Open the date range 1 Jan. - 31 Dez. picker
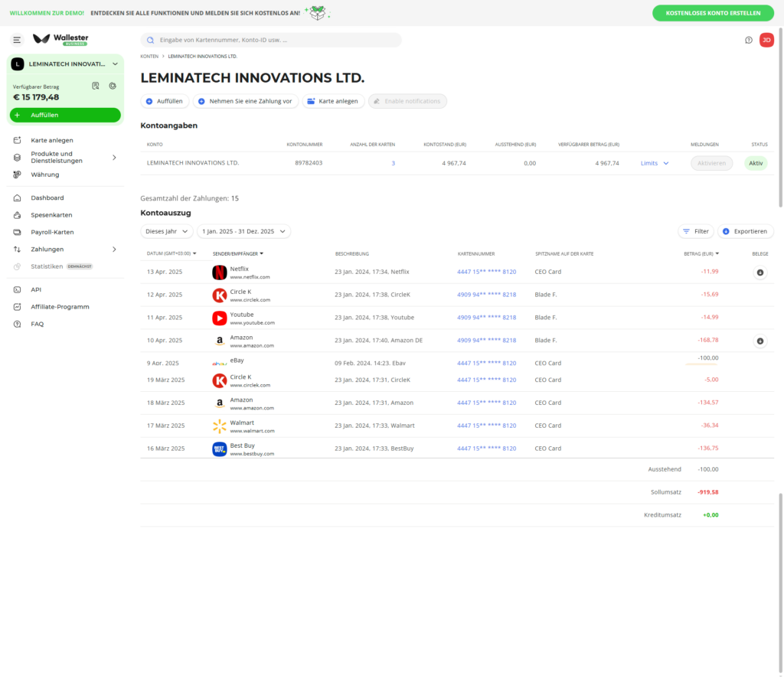The height and width of the screenshot is (679, 784). click(x=243, y=231)
